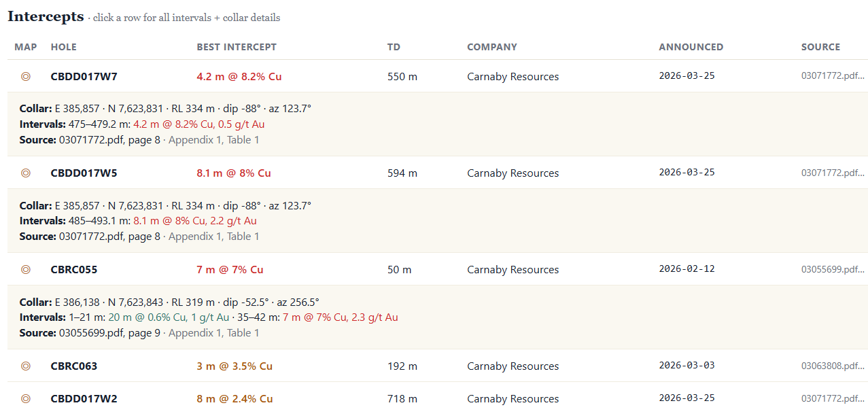Click the Company column header
Viewport: 868px width, 416px height.
492,47
